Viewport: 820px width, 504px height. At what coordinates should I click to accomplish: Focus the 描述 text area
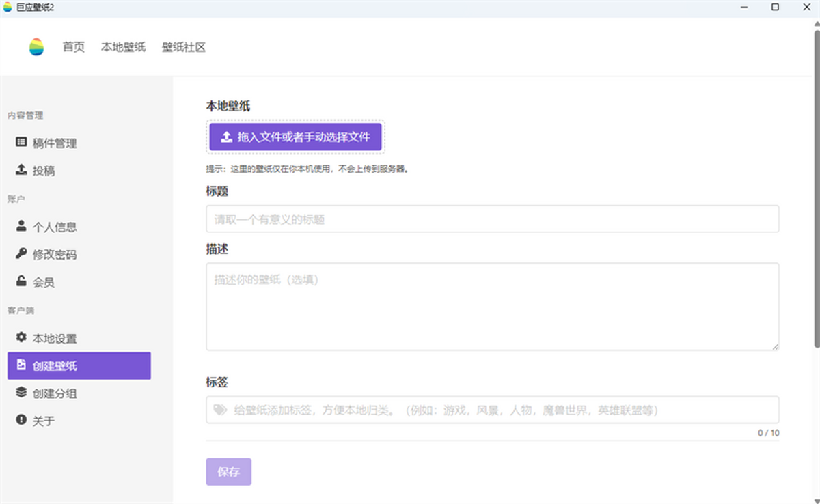[493, 307]
